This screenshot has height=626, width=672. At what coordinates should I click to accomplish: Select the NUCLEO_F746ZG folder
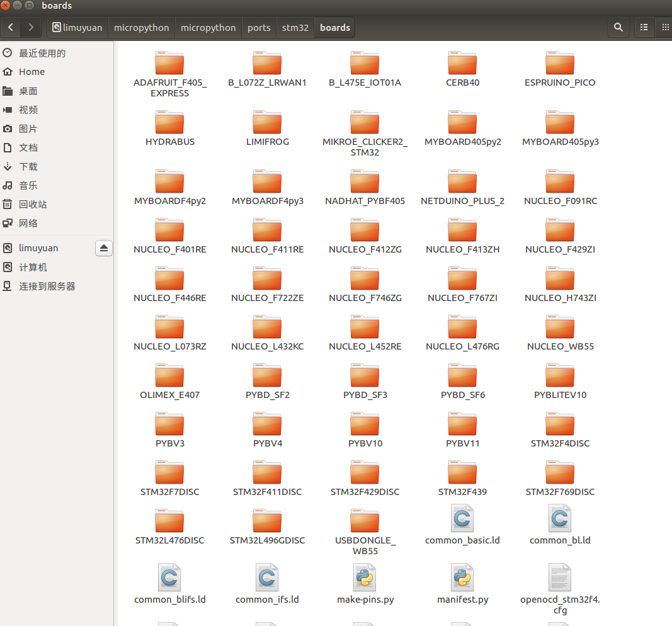click(x=365, y=285)
